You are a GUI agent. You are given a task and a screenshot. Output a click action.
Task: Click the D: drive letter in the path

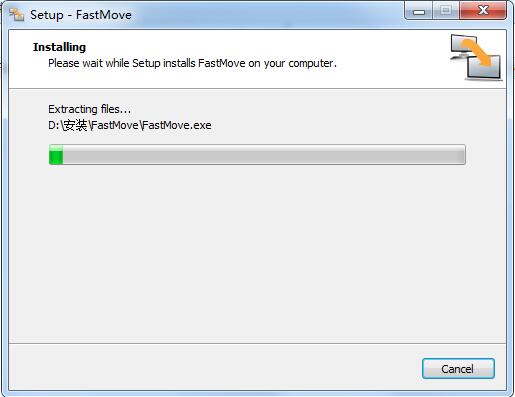coord(54,125)
